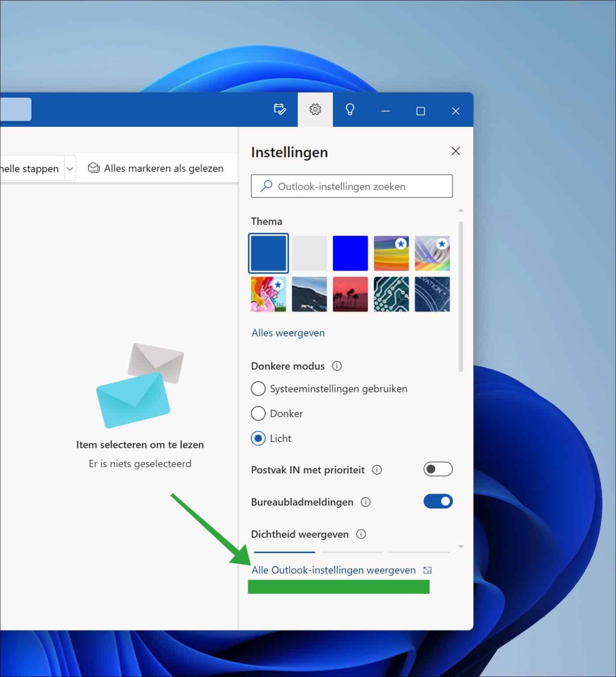The image size is (616, 677).
Task: Open the Tips lightbulb icon
Action: coord(351,110)
